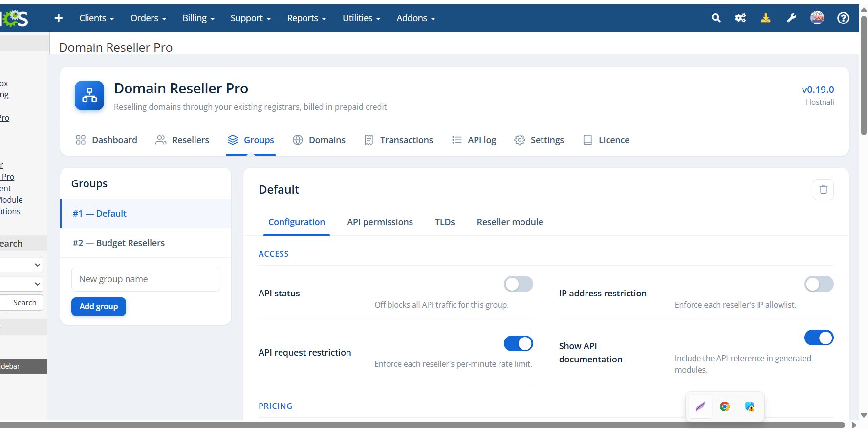The width and height of the screenshot is (868, 429).
Task: Disable the API request restriction toggle
Action: coord(519,343)
